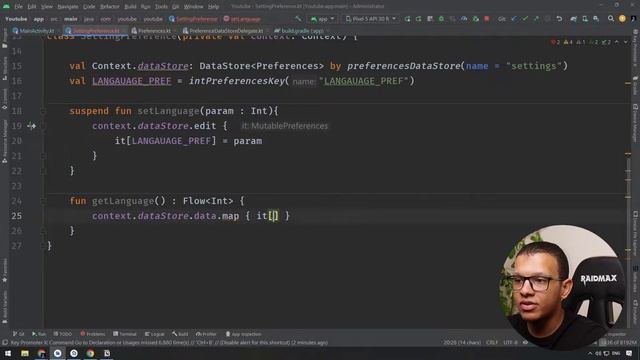Image resolution: width=640 pixels, height=360 pixels.
Task: Open the TODO tool window
Action: click(62, 334)
